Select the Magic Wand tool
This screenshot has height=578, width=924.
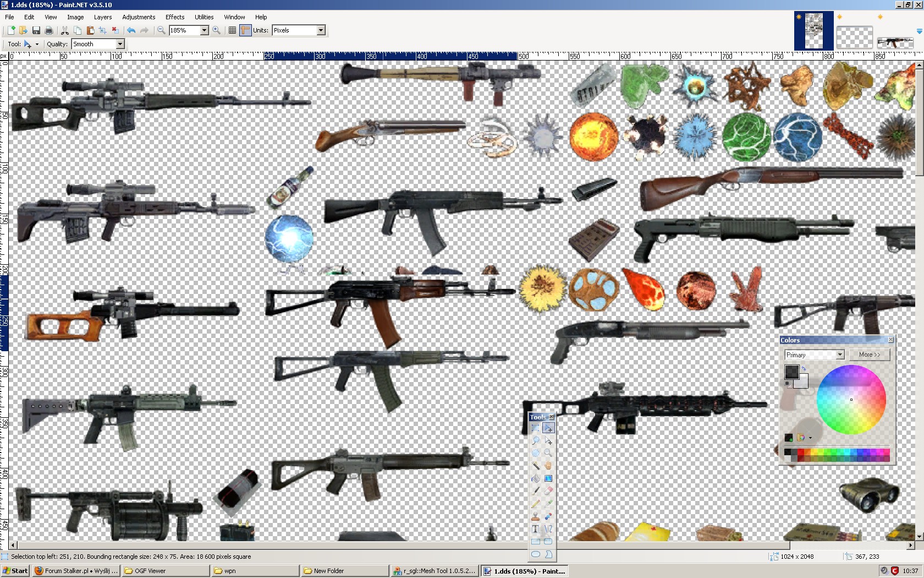coord(536,466)
